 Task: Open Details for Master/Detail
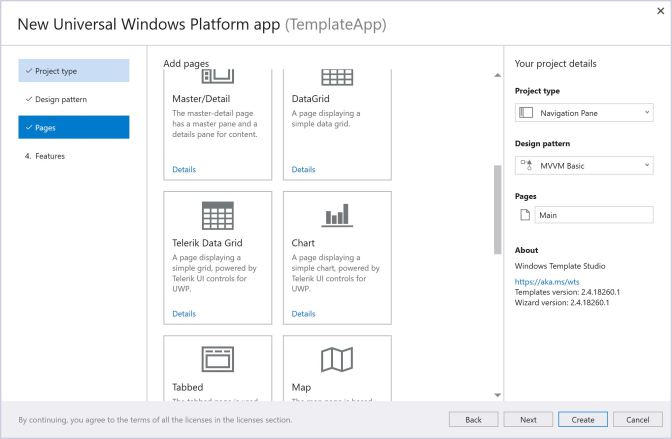click(x=184, y=169)
